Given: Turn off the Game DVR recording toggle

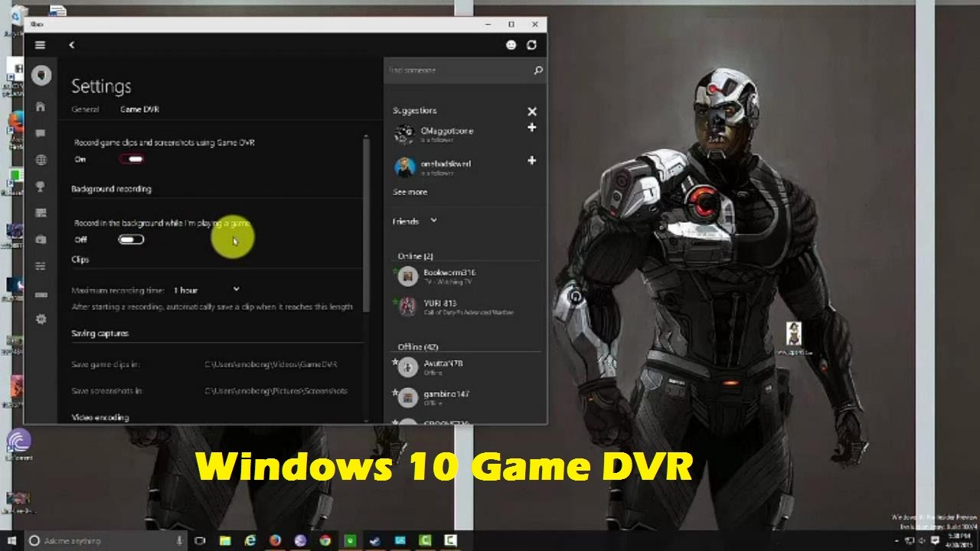Looking at the screenshot, I should [132, 159].
